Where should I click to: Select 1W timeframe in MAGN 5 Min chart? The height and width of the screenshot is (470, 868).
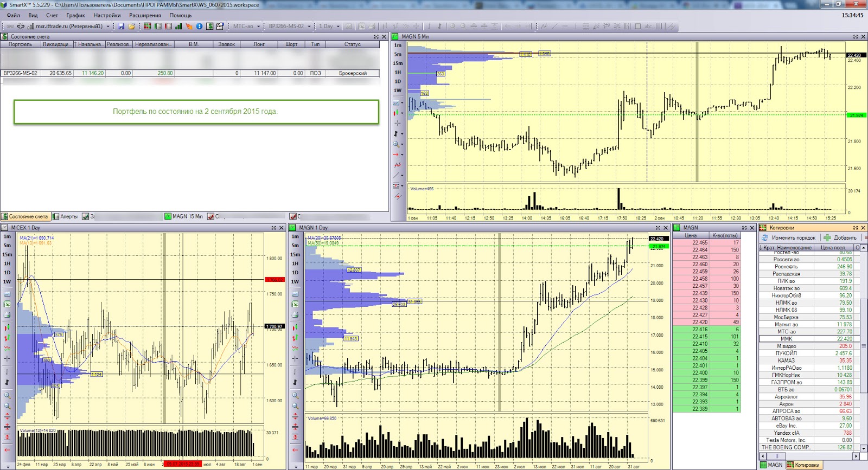point(398,91)
